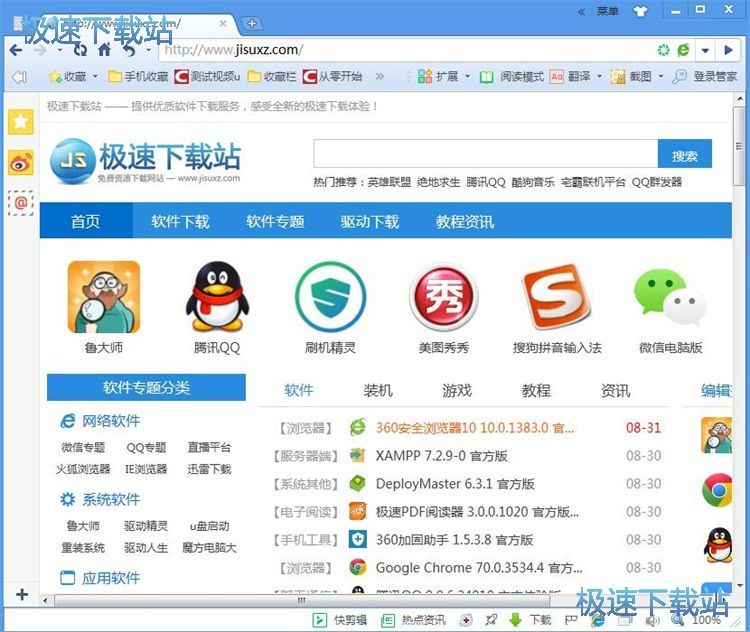Viewport: 750px width, 632px height.
Task: Open the 绝地求生 hot recommendation link
Action: tap(438, 182)
